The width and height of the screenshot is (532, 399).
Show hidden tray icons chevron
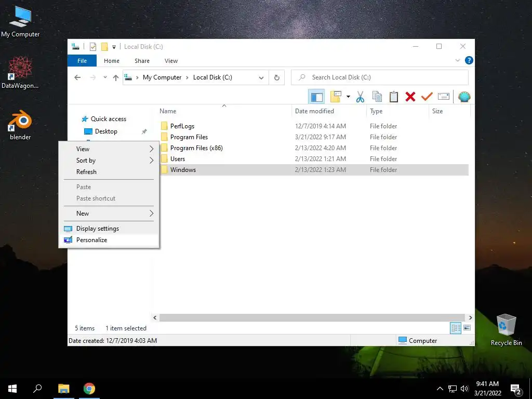point(440,389)
